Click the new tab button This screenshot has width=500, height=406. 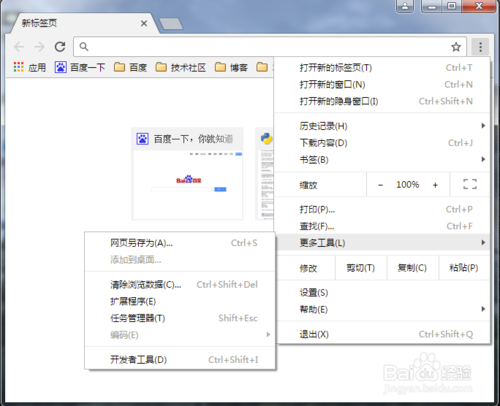(x=171, y=24)
